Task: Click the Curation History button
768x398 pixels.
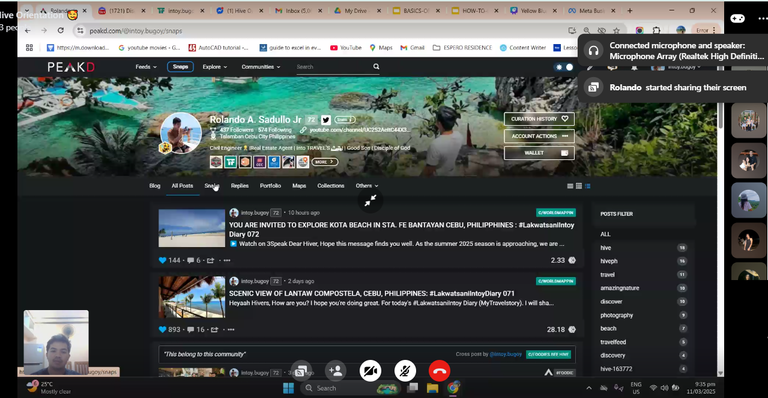Action: tap(539, 118)
